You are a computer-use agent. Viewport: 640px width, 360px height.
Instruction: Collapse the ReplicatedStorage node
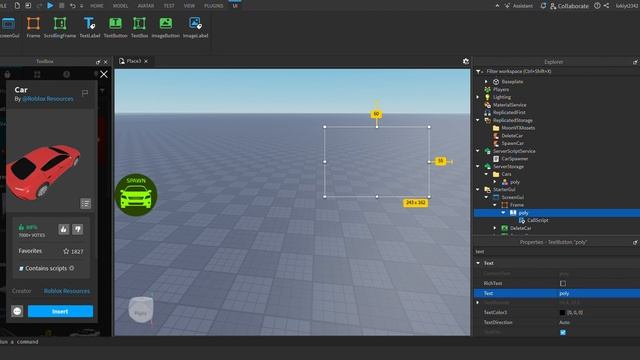[x=478, y=120]
